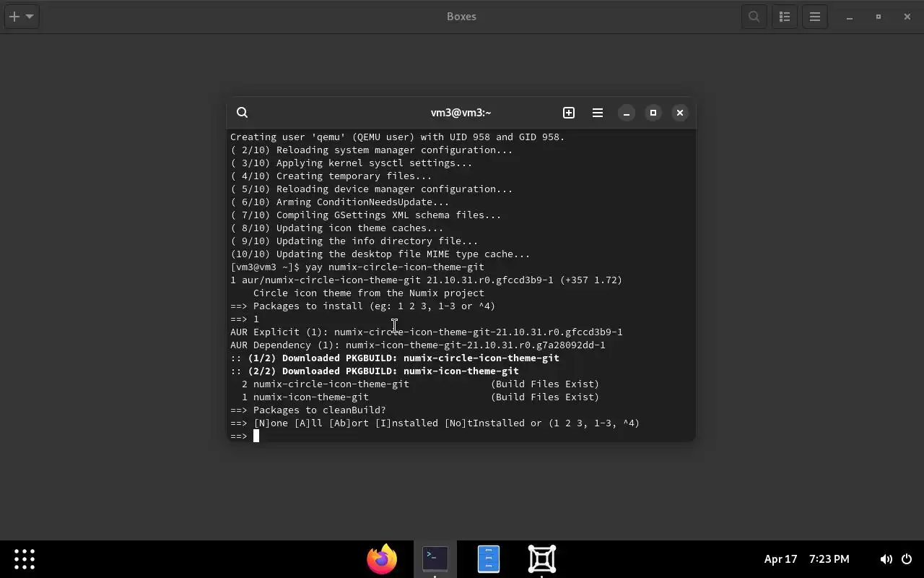Click '( 3/10) Applying kernel sysctl settings' line
The height and width of the screenshot is (578, 924).
click(352, 163)
